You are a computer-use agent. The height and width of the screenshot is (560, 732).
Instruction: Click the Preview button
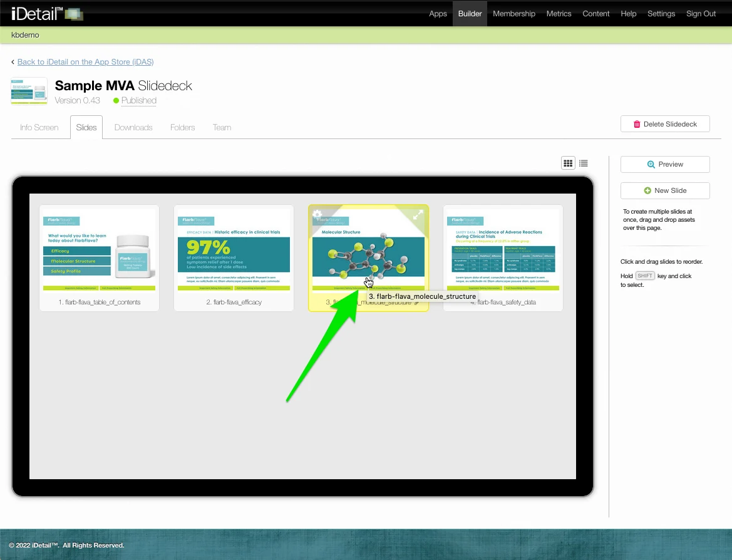tap(665, 164)
